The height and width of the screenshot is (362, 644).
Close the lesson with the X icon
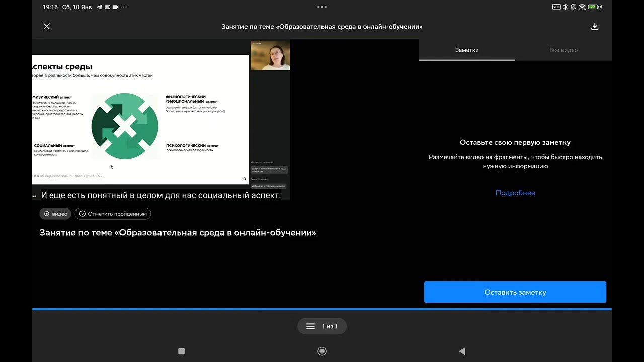[47, 26]
